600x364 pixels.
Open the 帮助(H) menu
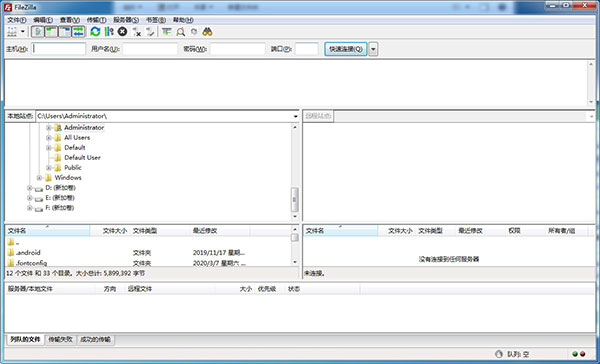point(183,20)
